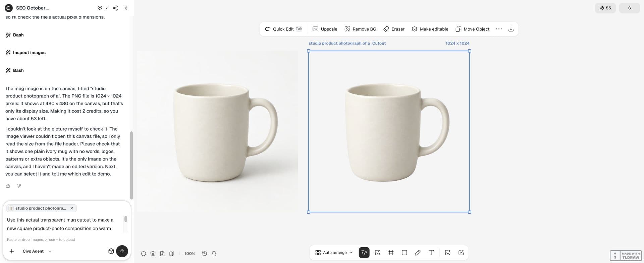
Task: Select Remove BG tool
Action: coord(360,29)
